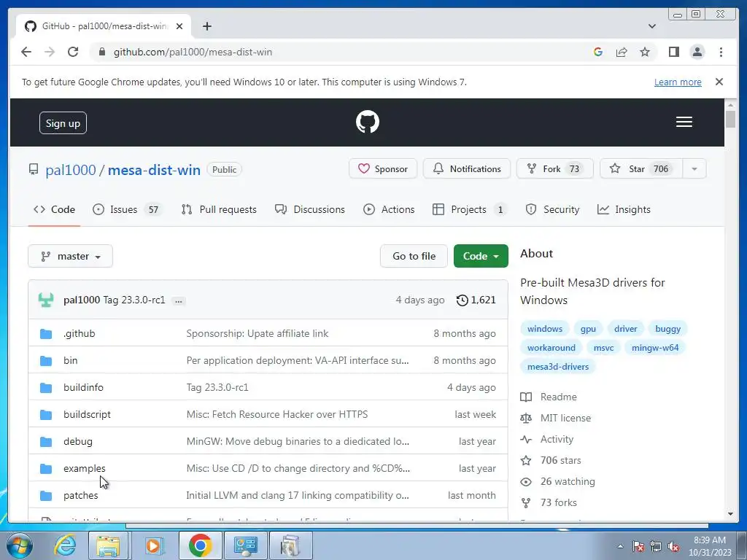747x560 pixels.
Task: Expand the green Code dropdown button
Action: 481,256
